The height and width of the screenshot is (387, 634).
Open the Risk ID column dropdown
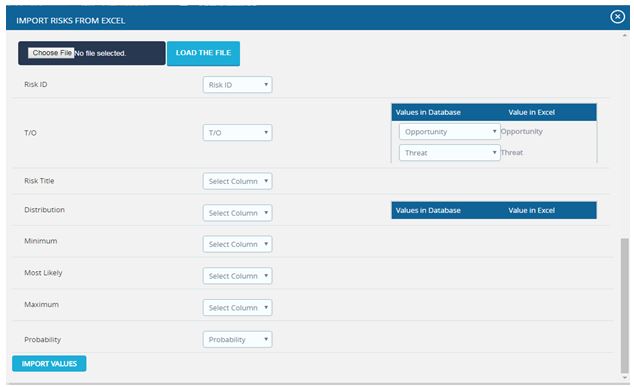click(x=237, y=85)
